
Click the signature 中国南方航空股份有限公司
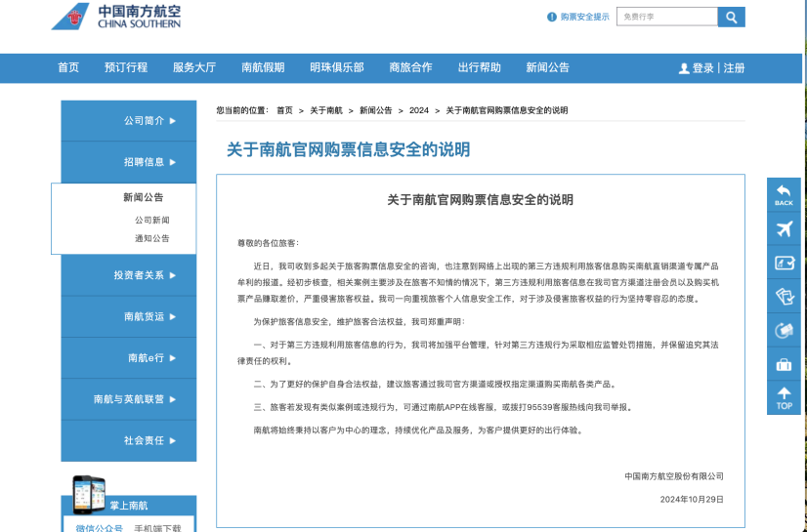(674, 476)
